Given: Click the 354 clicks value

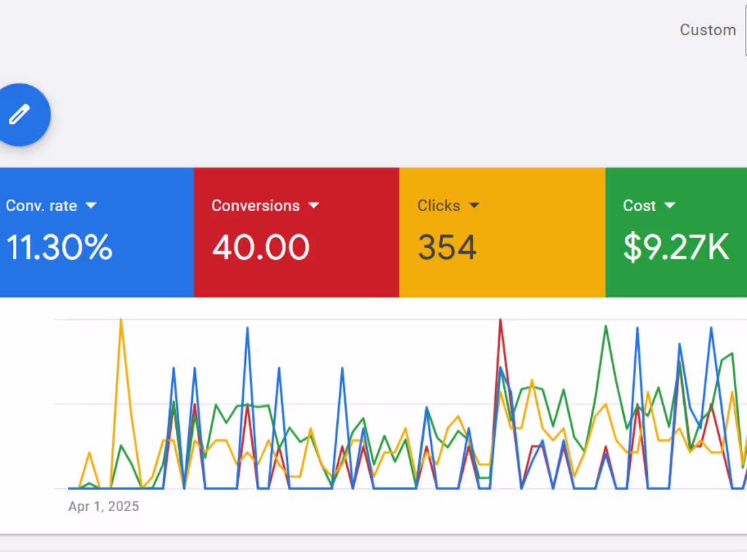Looking at the screenshot, I should (x=447, y=246).
